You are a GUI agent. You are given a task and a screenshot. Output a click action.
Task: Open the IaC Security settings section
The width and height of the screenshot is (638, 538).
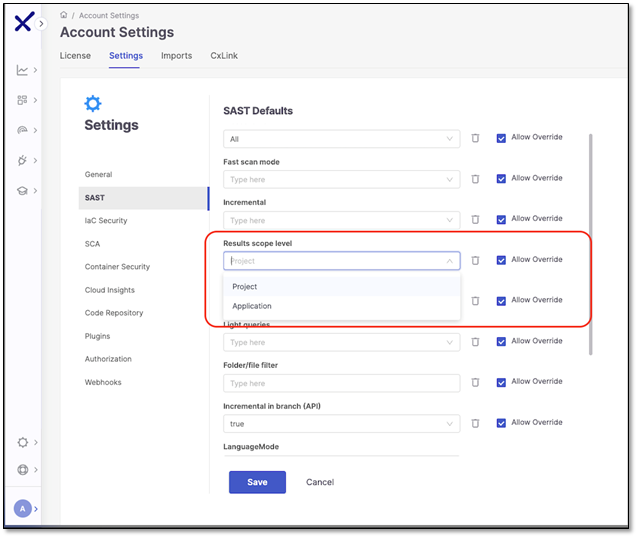tap(106, 220)
